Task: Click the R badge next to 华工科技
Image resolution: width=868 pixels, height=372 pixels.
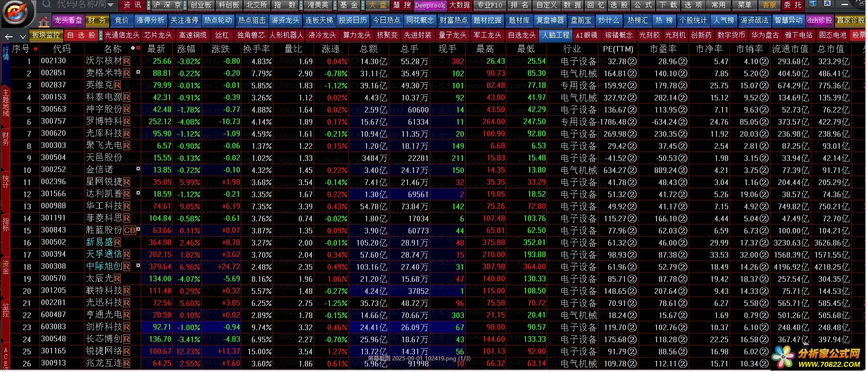Action: (126, 206)
